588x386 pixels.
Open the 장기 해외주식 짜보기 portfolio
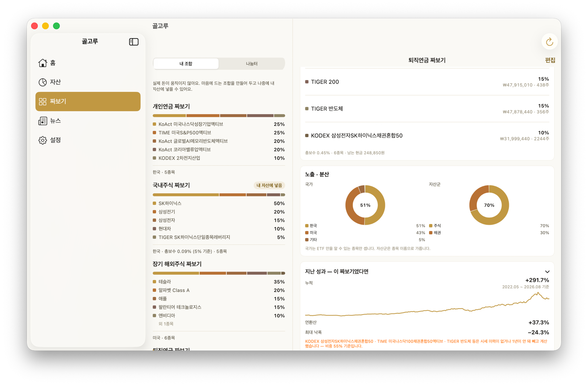(x=177, y=264)
